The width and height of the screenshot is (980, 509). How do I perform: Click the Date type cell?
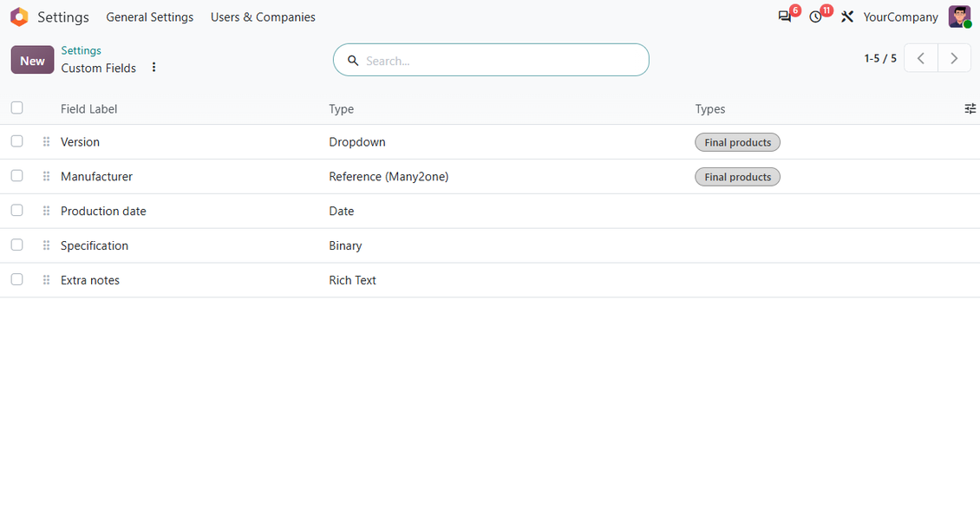[x=341, y=211]
